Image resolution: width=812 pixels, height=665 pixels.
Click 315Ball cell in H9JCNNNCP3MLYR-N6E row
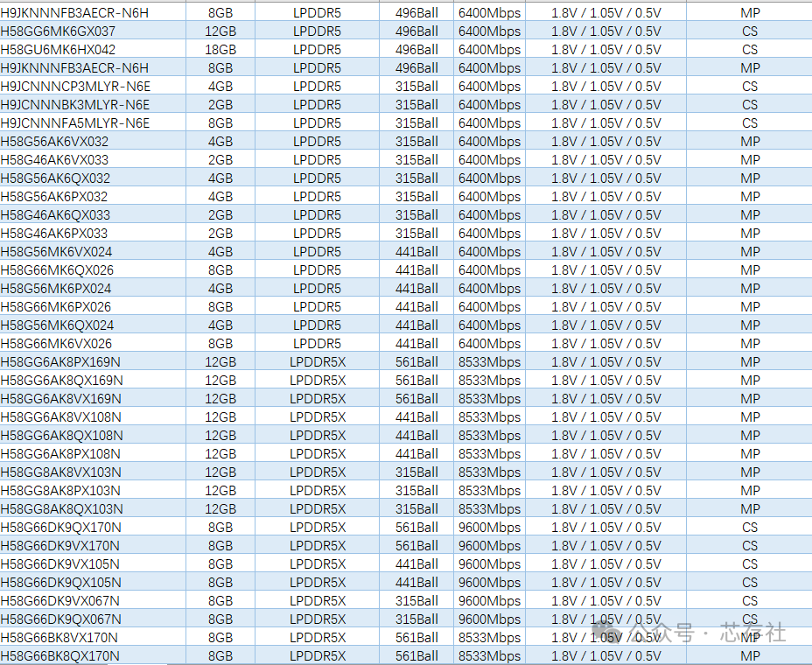pos(416,87)
